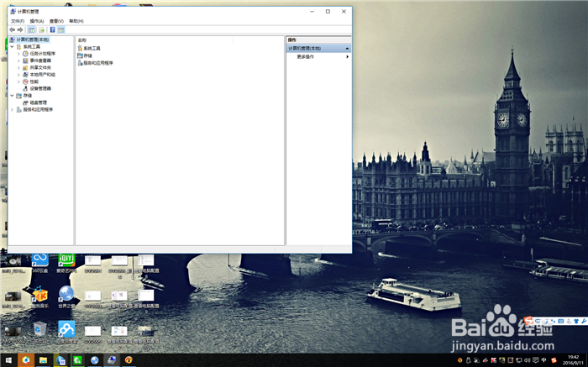Expand the 服务和应用程序 tree node
The image size is (588, 367).
[12, 109]
